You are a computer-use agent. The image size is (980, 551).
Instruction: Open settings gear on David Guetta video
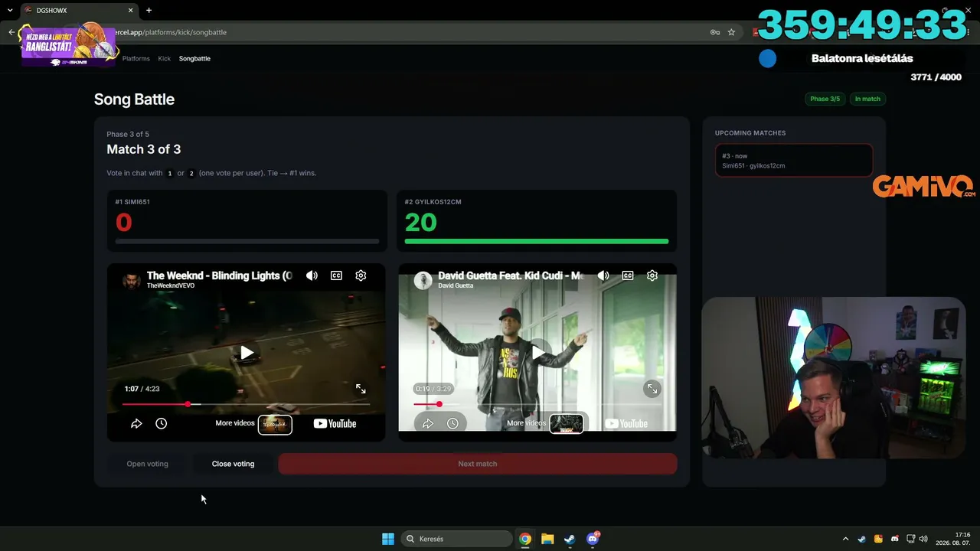click(x=652, y=275)
